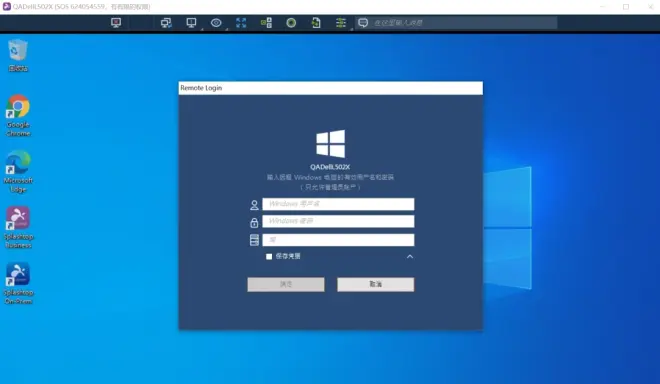Image resolution: width=660 pixels, height=384 pixels.
Task: Click the blue fullscreen arrows icon
Action: [241, 23]
